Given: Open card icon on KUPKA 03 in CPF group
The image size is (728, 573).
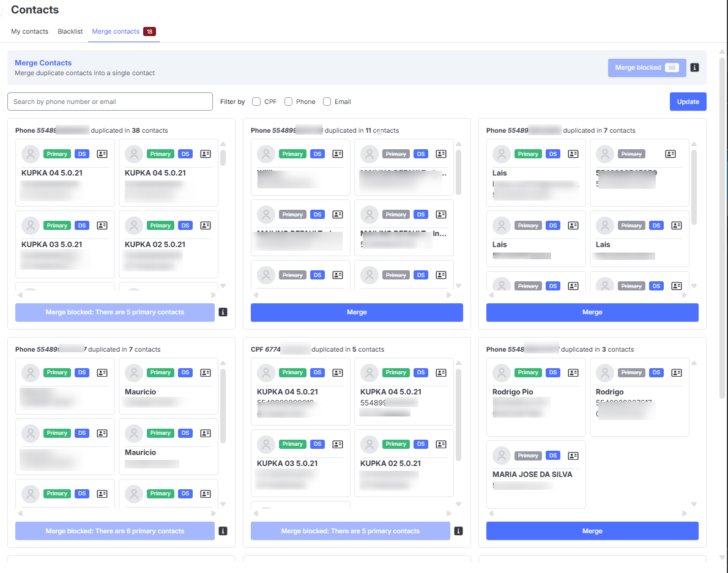Looking at the screenshot, I should pyautogui.click(x=338, y=444).
